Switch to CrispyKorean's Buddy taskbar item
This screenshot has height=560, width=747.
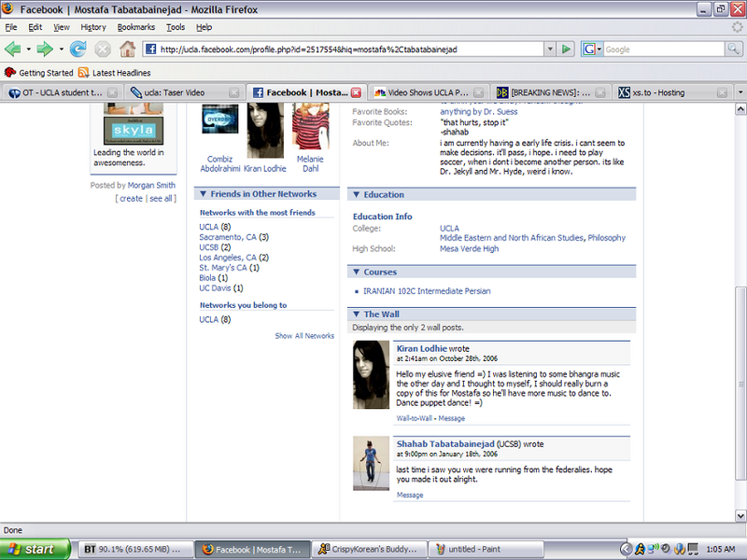tap(369, 549)
